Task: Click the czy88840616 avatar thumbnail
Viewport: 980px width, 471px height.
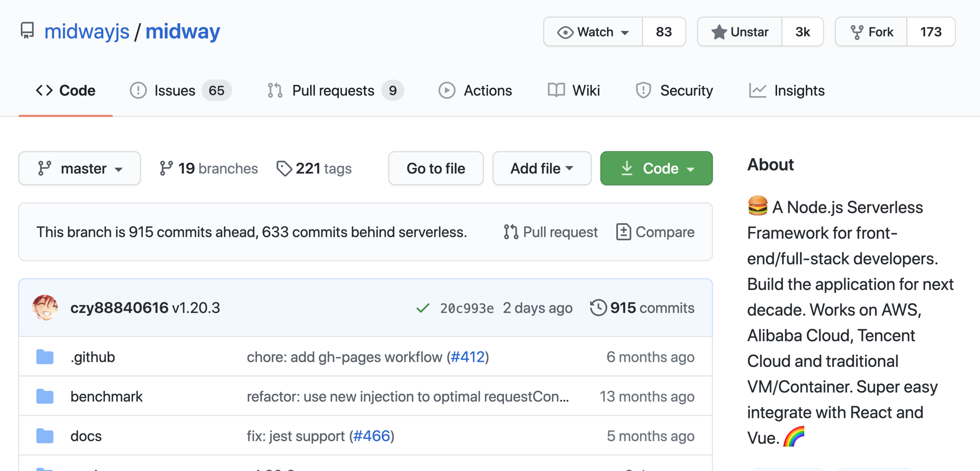Action: 45,308
